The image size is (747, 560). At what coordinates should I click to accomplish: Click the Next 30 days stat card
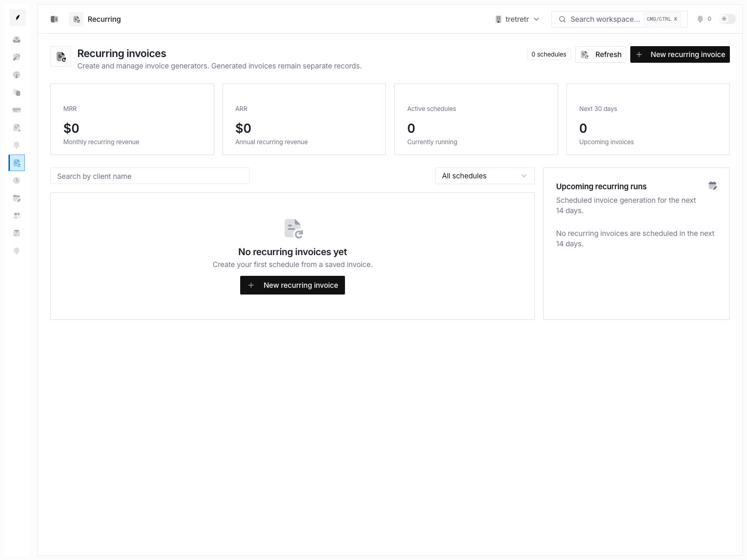[648, 119]
